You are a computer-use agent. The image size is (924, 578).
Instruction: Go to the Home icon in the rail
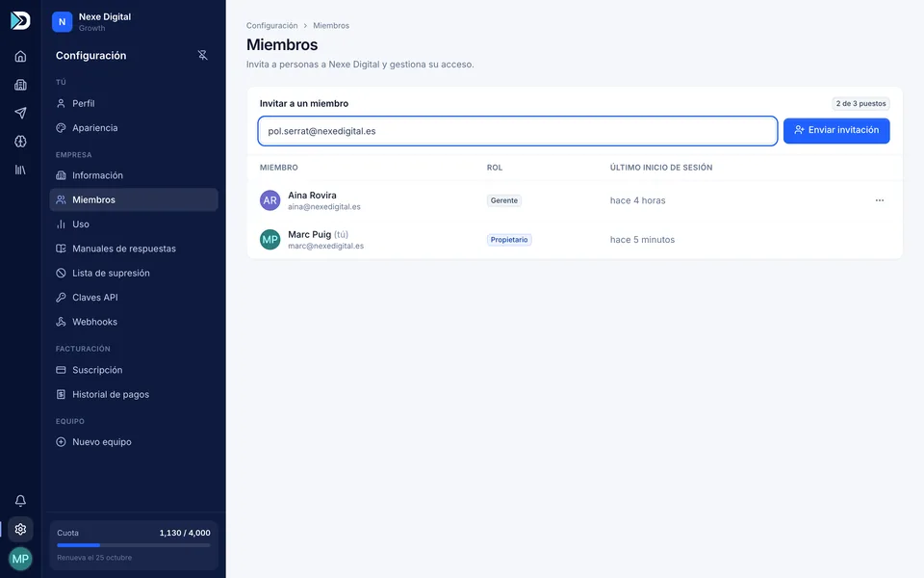tap(20, 57)
